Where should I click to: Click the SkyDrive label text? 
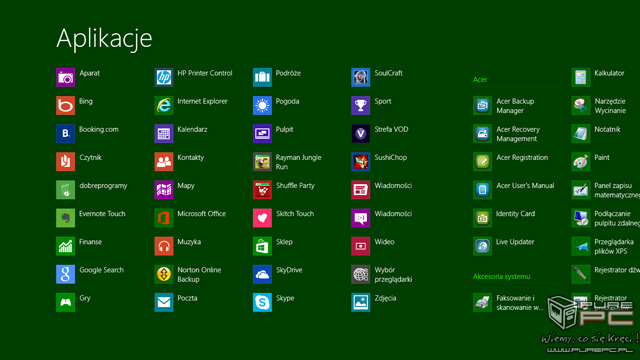(289, 270)
